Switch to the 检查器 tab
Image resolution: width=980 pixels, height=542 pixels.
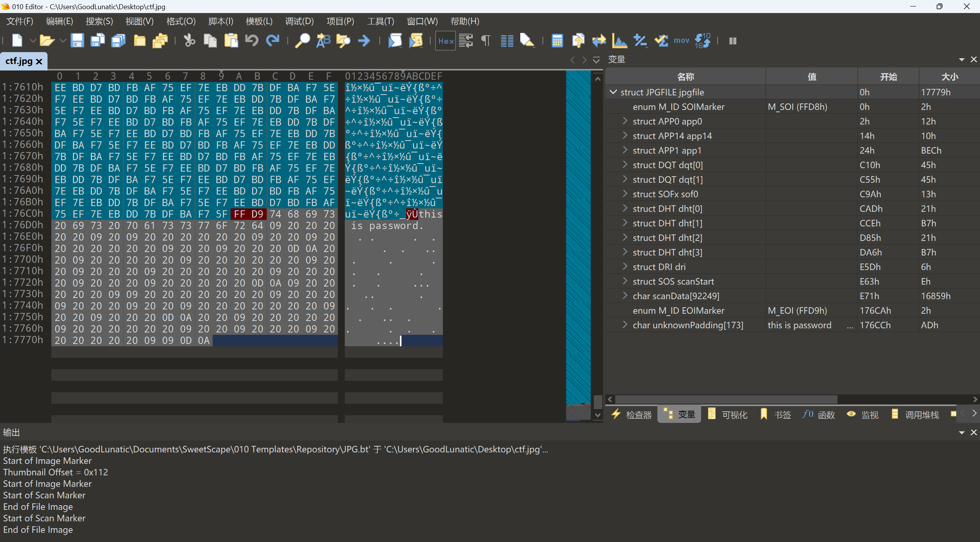pyautogui.click(x=631, y=415)
